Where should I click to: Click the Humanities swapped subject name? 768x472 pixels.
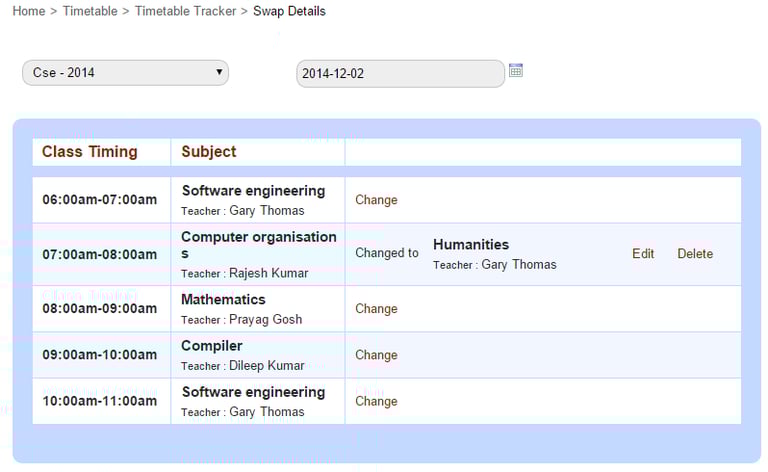471,245
